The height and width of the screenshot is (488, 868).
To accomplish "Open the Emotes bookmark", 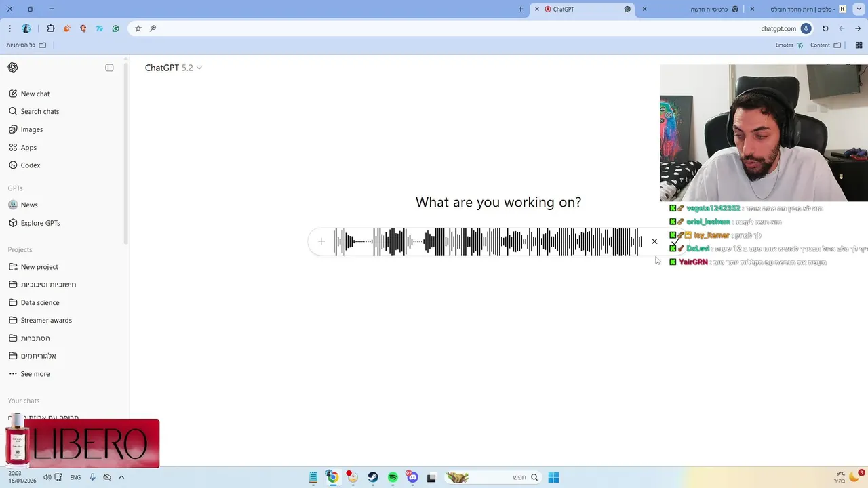I will 789,45.
